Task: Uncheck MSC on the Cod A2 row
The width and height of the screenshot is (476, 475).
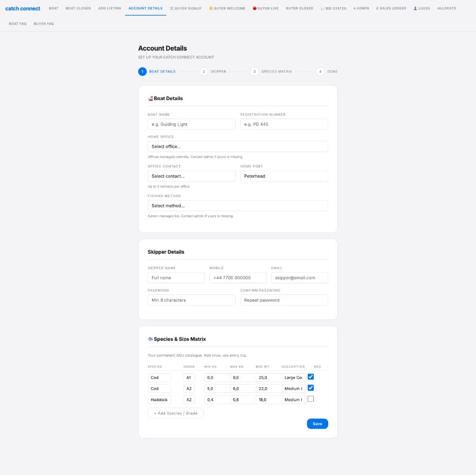Action: 311,388
